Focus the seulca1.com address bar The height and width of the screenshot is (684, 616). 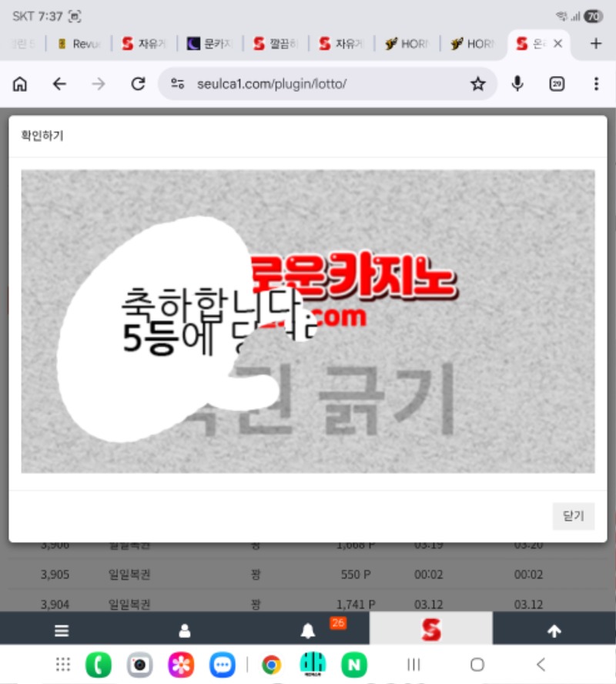tap(308, 84)
